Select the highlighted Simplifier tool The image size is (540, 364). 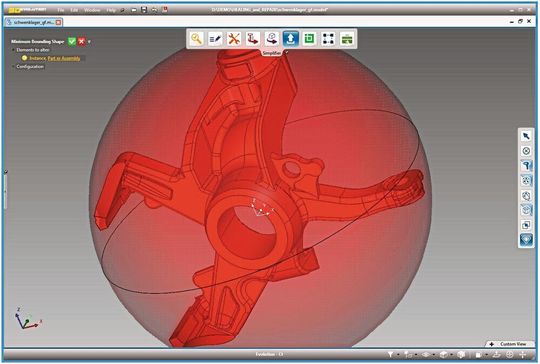pyautogui.click(x=290, y=39)
